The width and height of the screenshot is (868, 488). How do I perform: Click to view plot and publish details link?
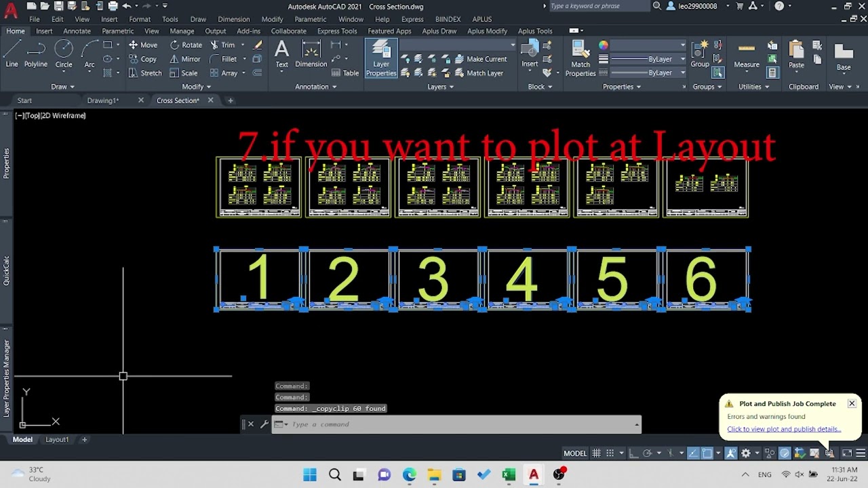coord(784,429)
